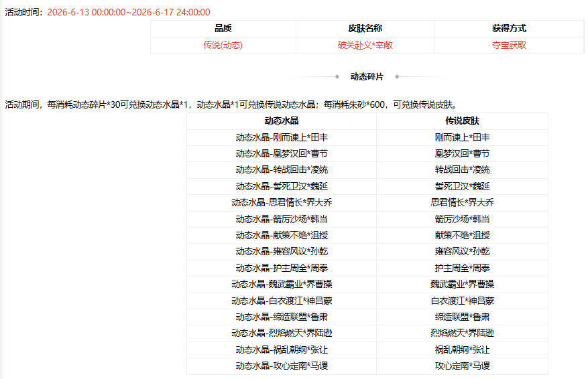This screenshot has width=588, height=379.
Task: Click 动态水晶-箭厉沙场*韩当 cell
Action: click(282, 219)
